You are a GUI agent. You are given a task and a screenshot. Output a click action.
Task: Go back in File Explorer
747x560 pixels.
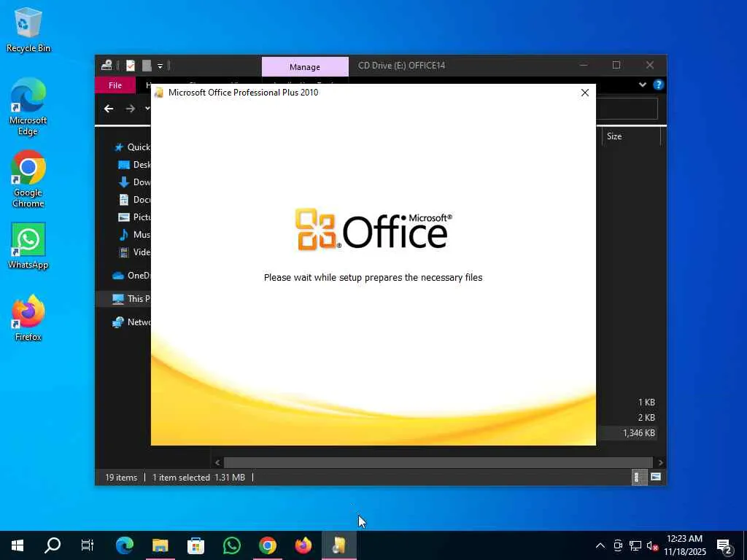tap(109, 109)
